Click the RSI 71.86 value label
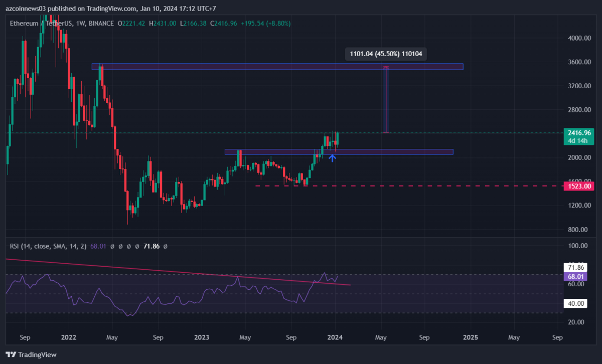The width and height of the screenshot is (602, 364). 574,267
